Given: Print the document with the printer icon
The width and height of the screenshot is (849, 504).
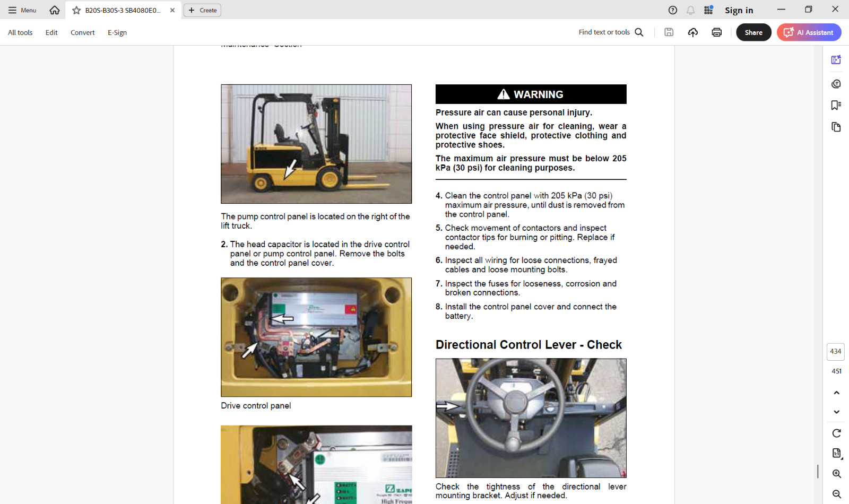Looking at the screenshot, I should pyautogui.click(x=717, y=32).
